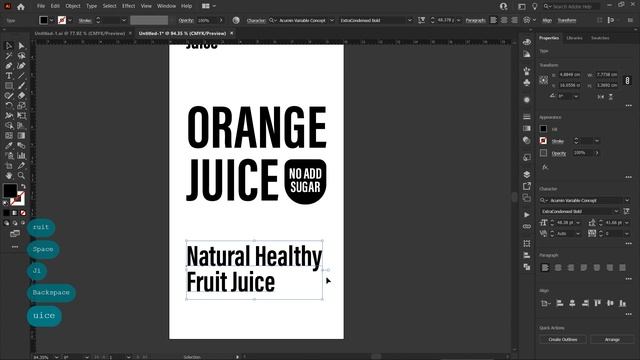Expand stroke weight dropdown in control bar

pyautogui.click(x=124, y=20)
